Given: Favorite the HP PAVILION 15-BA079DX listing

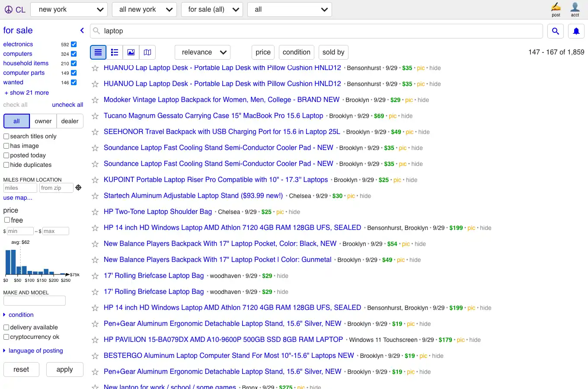Looking at the screenshot, I should (x=95, y=340).
